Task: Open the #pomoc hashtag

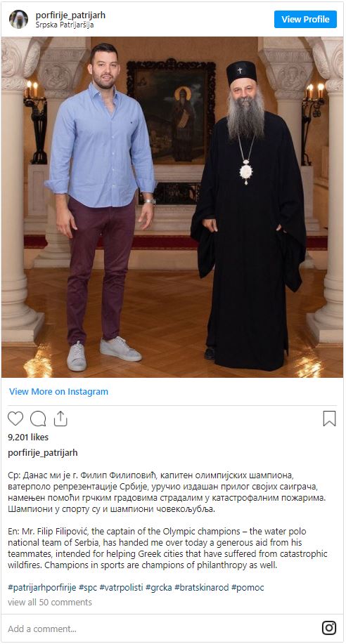Action: tap(248, 587)
